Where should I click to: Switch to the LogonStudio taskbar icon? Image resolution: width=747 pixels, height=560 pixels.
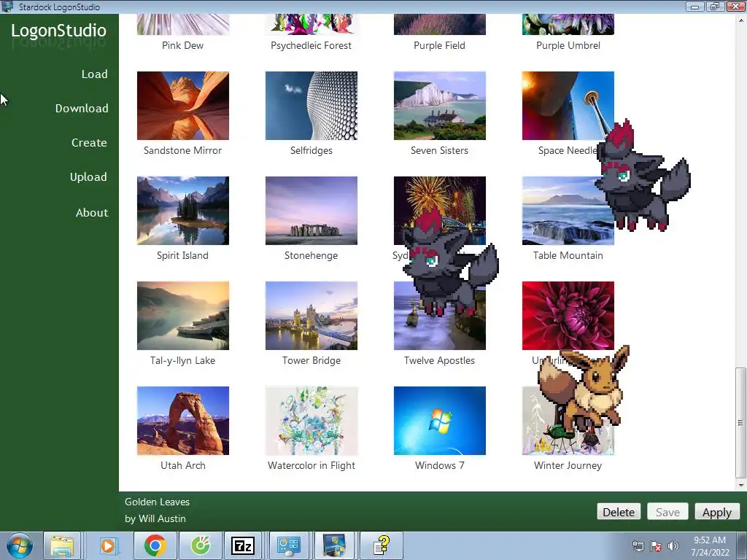pos(334,545)
